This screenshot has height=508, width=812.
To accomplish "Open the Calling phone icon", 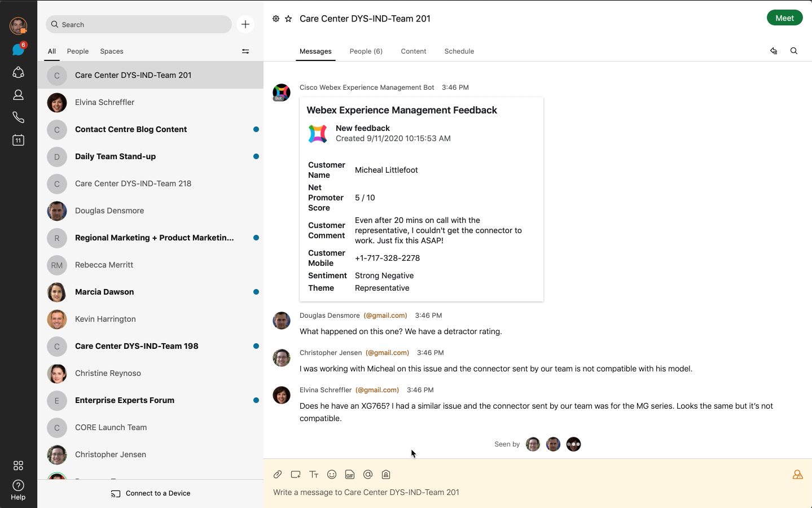I will click(x=18, y=117).
